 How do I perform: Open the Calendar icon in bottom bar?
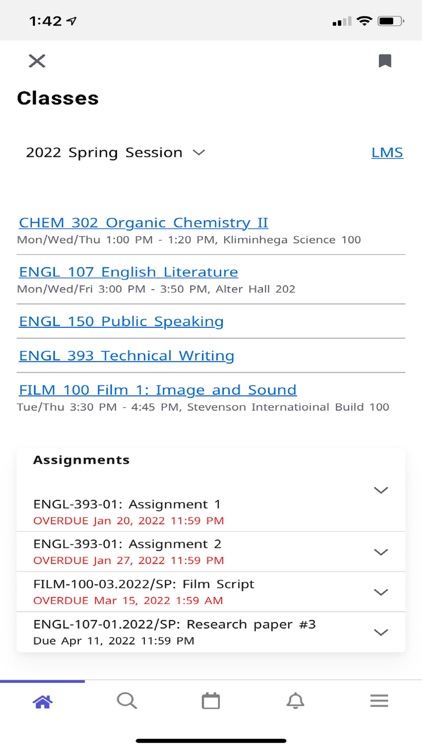[x=211, y=701]
